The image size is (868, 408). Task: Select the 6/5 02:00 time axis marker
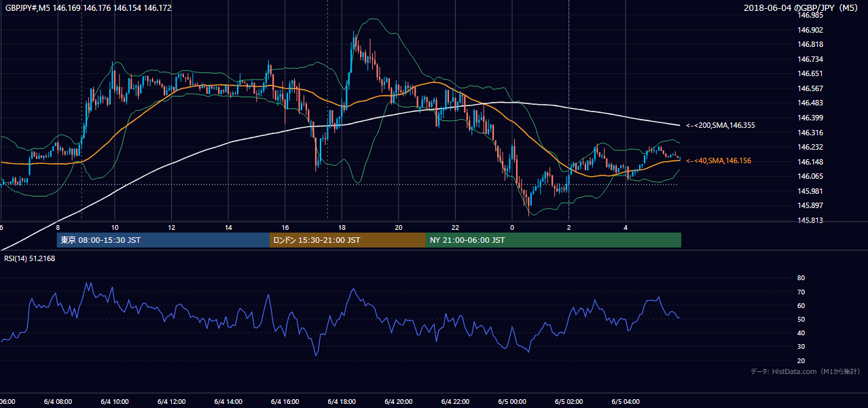click(x=568, y=402)
